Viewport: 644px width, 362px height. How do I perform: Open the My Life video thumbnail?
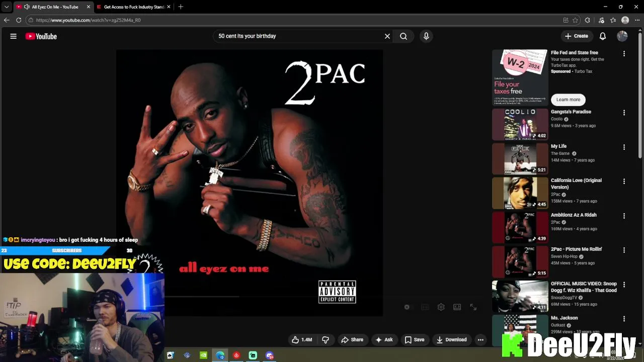[x=520, y=159]
